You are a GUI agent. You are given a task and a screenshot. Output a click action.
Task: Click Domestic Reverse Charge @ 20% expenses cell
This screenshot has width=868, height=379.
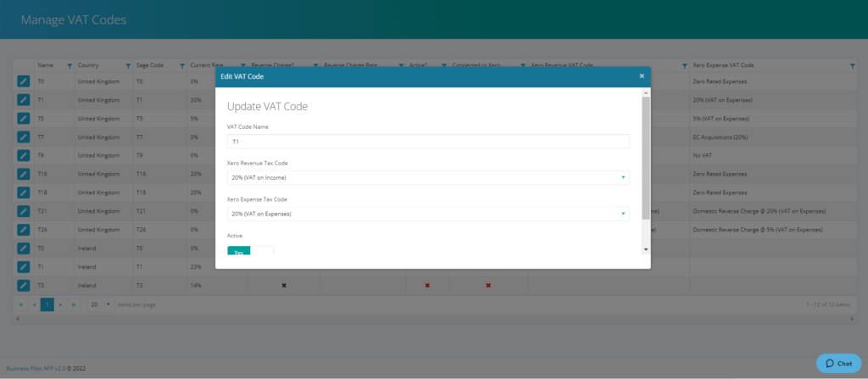[x=773, y=211]
